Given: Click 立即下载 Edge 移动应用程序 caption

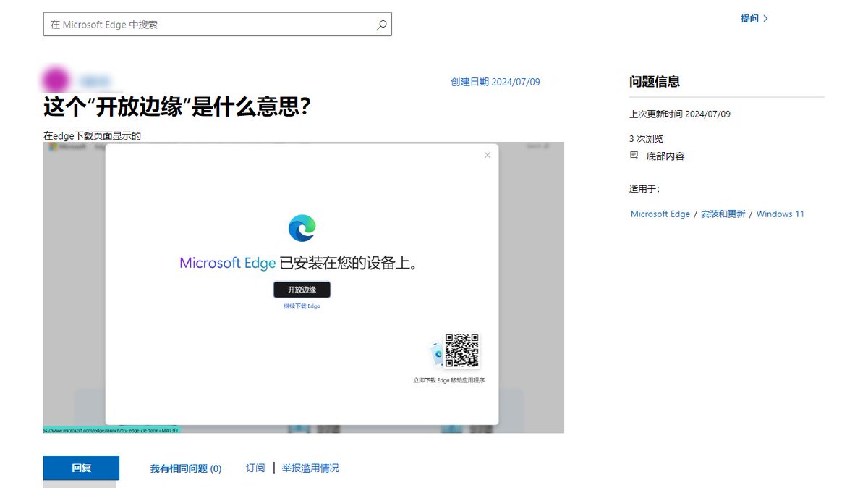Looking at the screenshot, I should [x=449, y=380].
